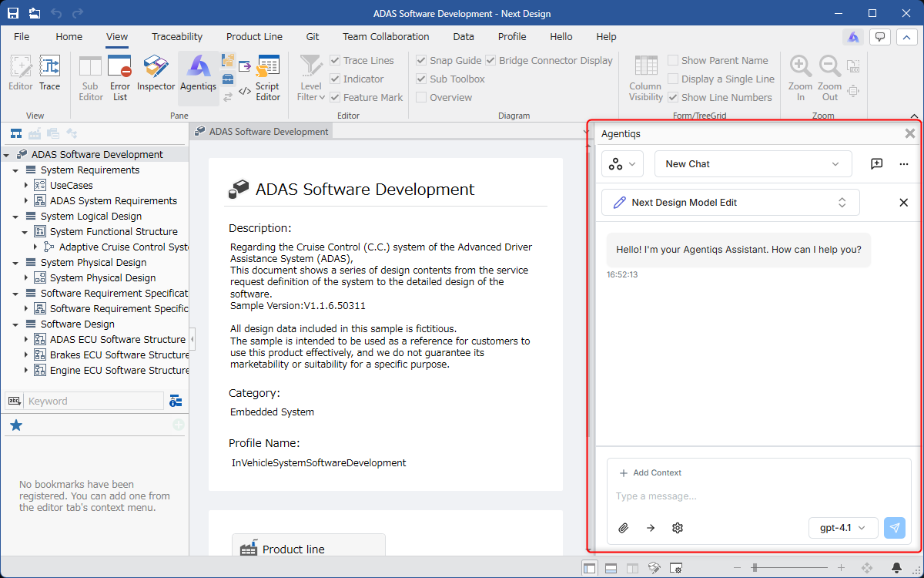Click the Agentiqs logo in title ribbon corner

tap(852, 36)
